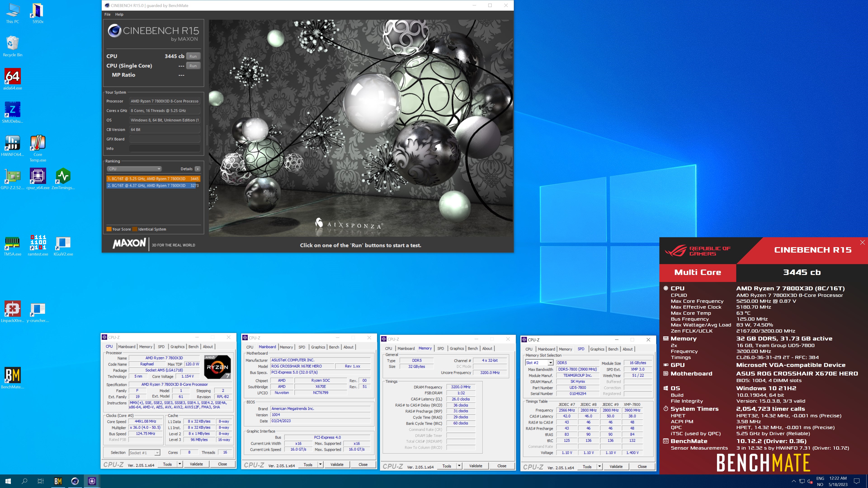The height and width of the screenshot is (488, 868).
Task: Click Close in CPU-Z SPD window
Action: pos(642,467)
